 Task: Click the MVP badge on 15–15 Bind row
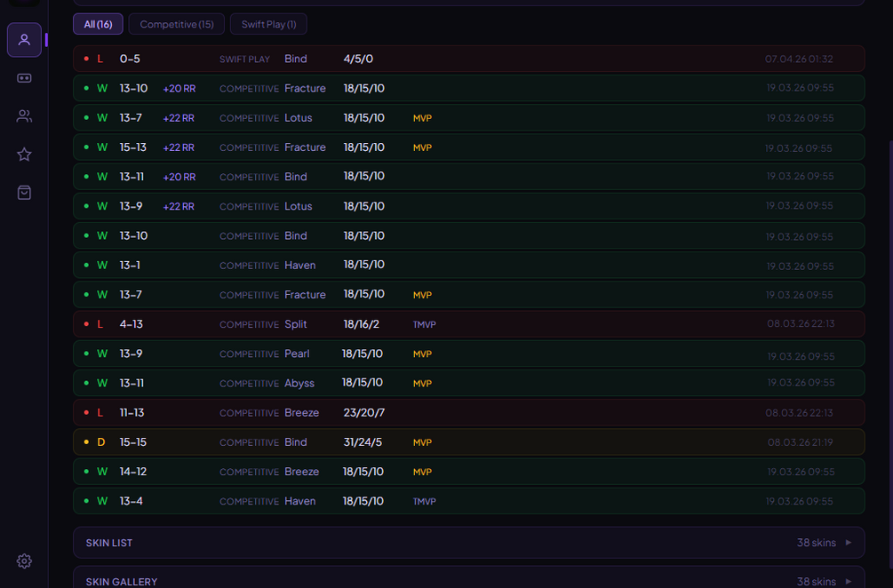tap(423, 442)
